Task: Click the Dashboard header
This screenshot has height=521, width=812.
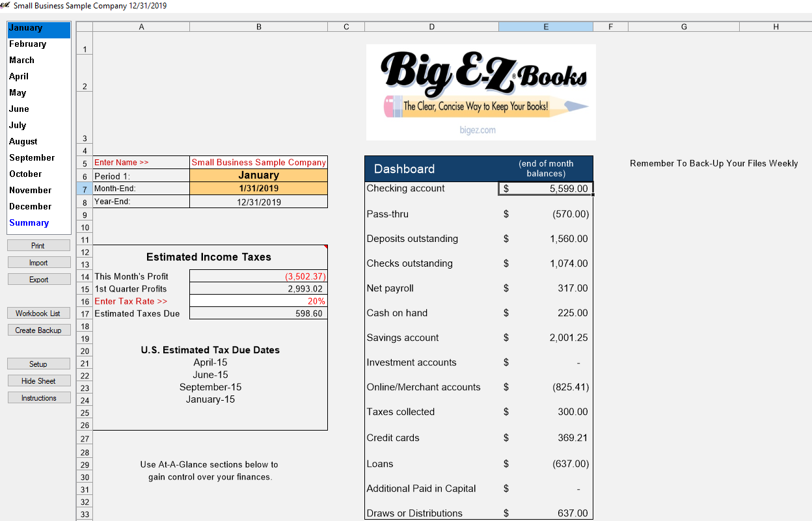Action: [x=404, y=169]
